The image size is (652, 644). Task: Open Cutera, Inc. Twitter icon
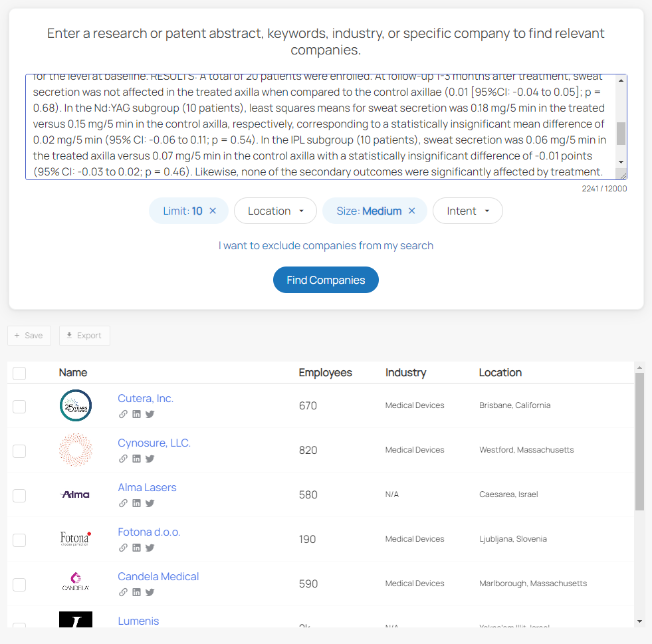coord(150,414)
